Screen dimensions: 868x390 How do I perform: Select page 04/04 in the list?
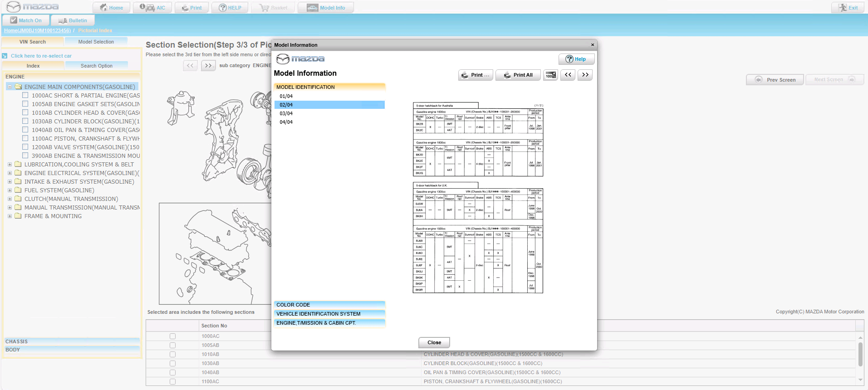(x=329, y=122)
